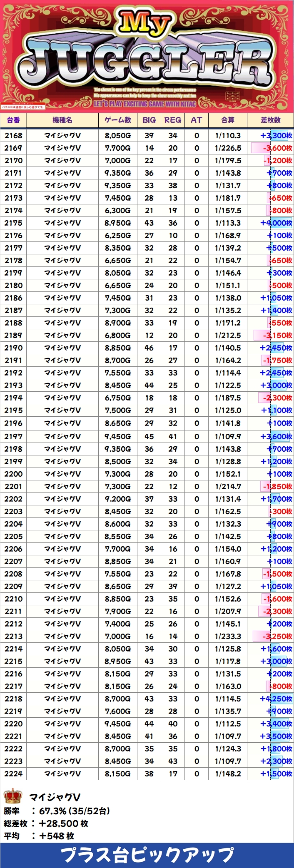This screenshot has width=294, height=868.
Task: Select machine number 2189
Action: tap(13, 335)
